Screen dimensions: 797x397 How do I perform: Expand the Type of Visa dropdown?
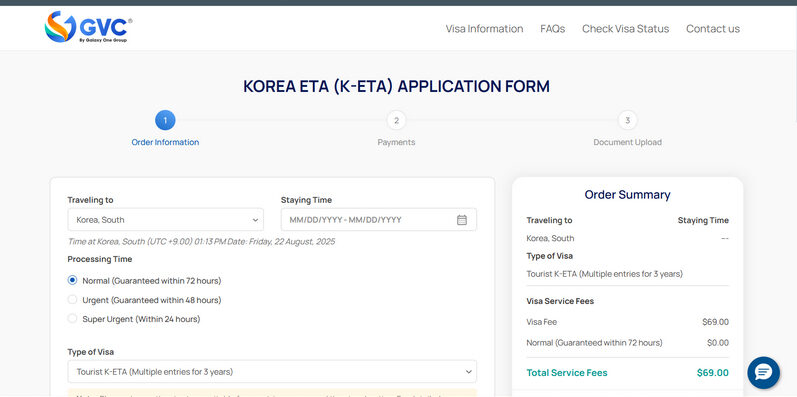[272, 372]
